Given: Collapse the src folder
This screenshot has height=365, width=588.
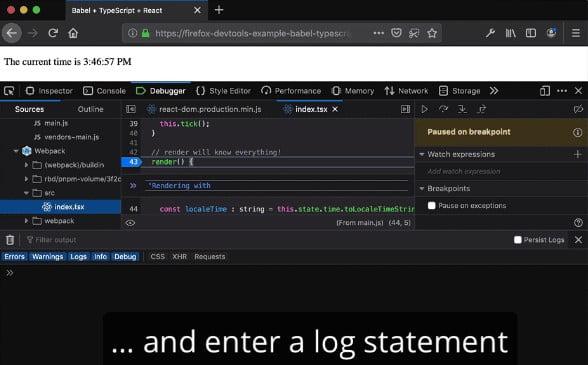Looking at the screenshot, I should 26,193.
